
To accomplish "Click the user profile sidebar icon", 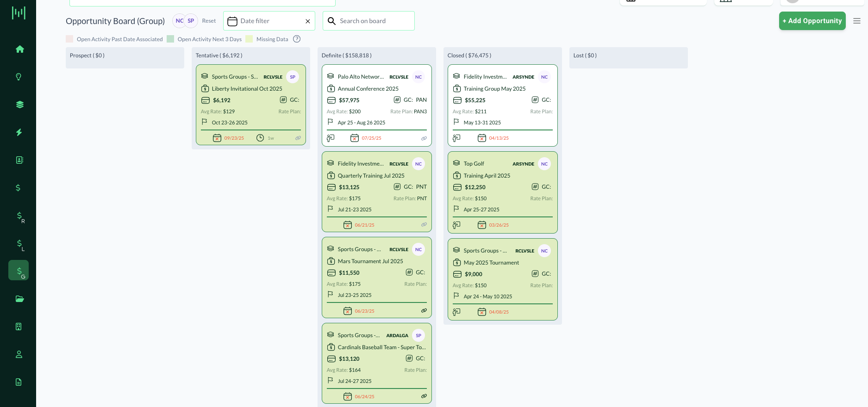I will pyautogui.click(x=19, y=354).
